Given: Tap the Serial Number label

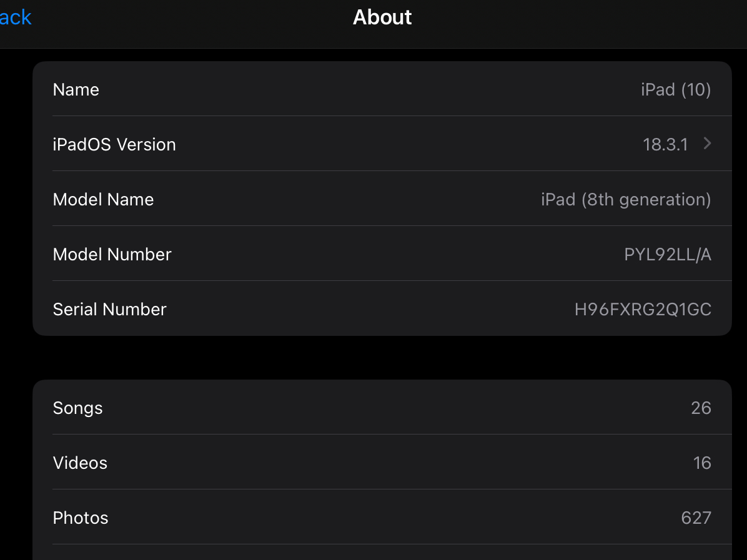Looking at the screenshot, I should coord(110,309).
